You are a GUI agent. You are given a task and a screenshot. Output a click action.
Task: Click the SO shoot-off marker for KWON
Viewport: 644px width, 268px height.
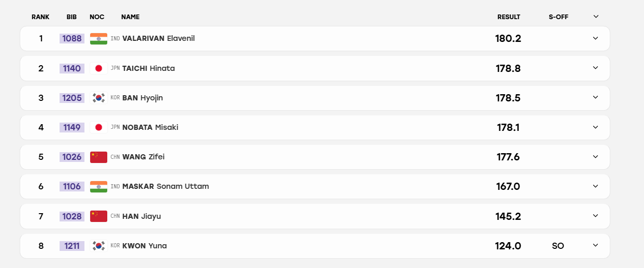(558, 246)
